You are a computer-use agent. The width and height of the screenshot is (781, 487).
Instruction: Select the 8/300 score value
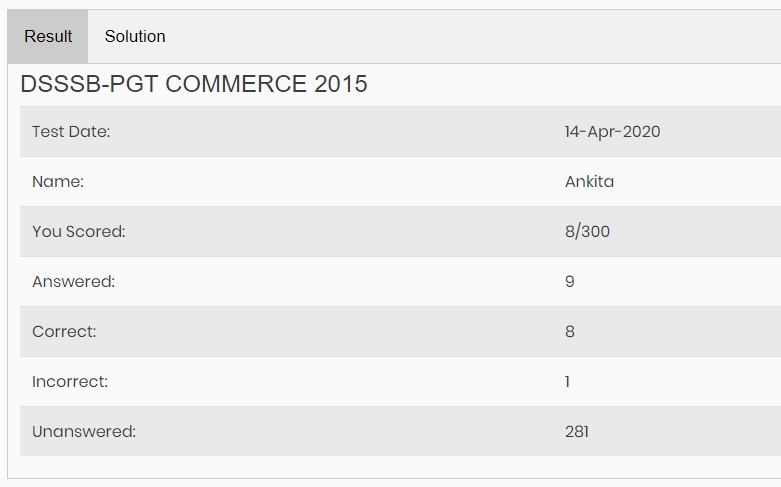tap(587, 232)
